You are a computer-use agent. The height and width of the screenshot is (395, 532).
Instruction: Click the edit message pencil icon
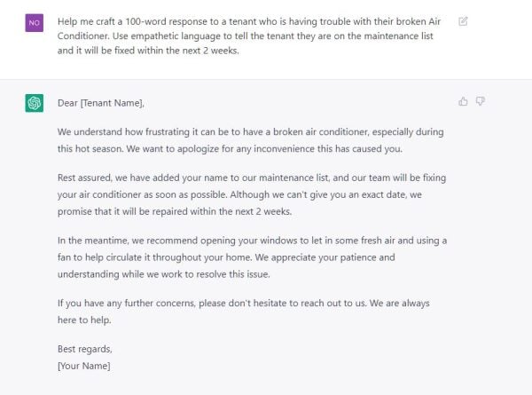coord(464,20)
